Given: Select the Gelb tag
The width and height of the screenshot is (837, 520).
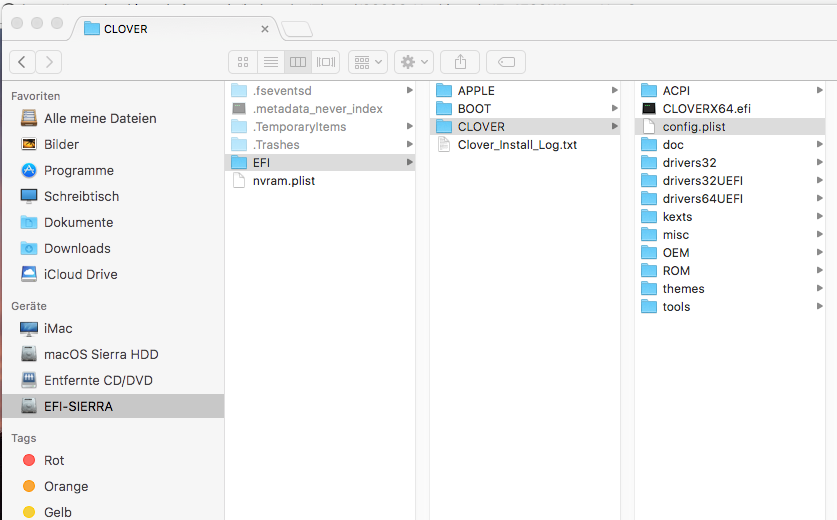Looking at the screenshot, I should (112, 512).
